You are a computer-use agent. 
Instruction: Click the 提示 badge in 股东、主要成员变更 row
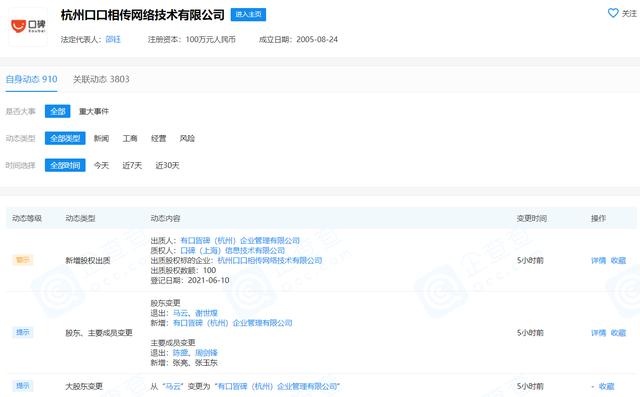pyautogui.click(x=22, y=332)
